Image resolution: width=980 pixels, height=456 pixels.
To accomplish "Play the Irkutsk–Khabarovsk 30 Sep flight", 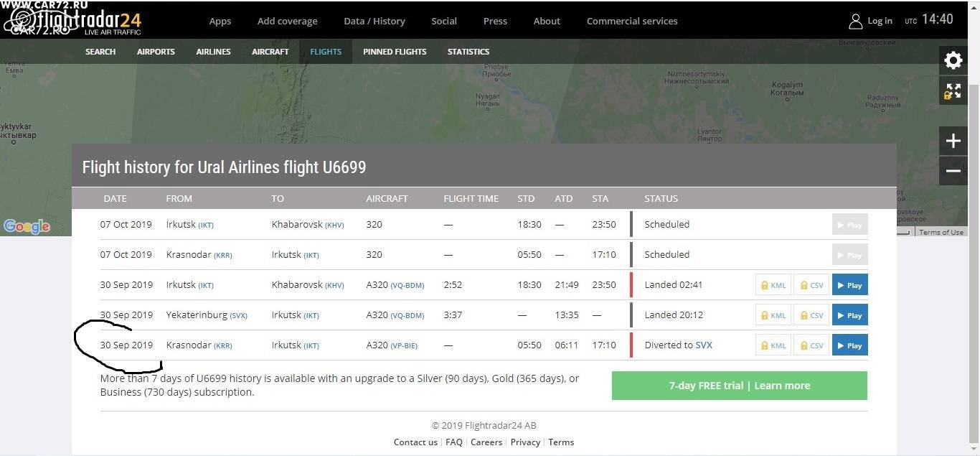I will click(849, 285).
